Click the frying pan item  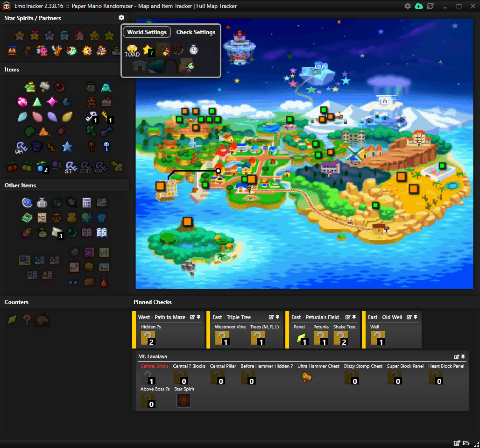coord(71,203)
